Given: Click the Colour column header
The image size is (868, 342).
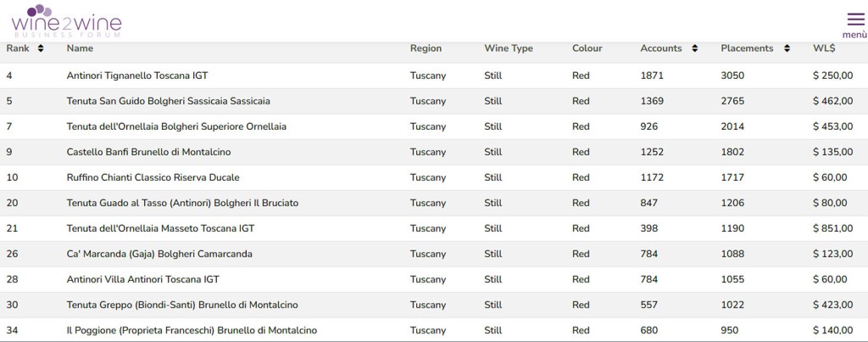Looking at the screenshot, I should click(587, 48).
